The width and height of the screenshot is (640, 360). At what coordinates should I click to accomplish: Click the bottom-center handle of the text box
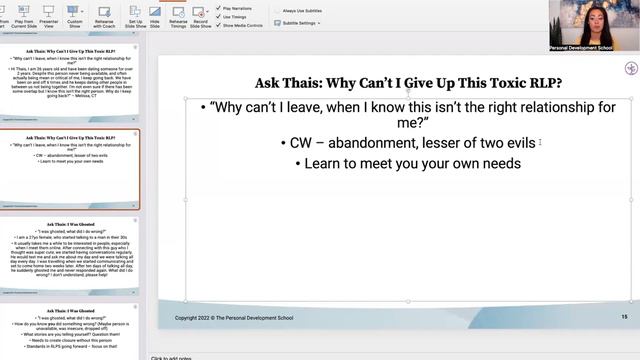(408, 301)
